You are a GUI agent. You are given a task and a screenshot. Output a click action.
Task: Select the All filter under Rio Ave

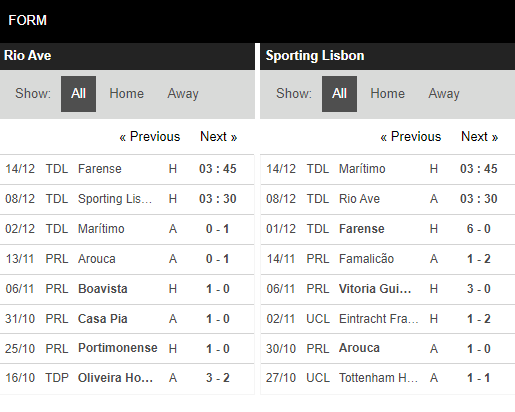point(78,94)
